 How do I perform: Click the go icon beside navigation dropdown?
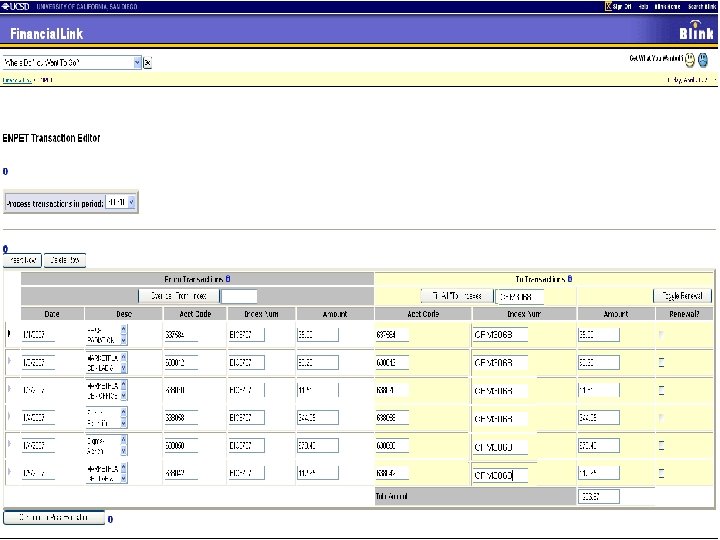148,62
